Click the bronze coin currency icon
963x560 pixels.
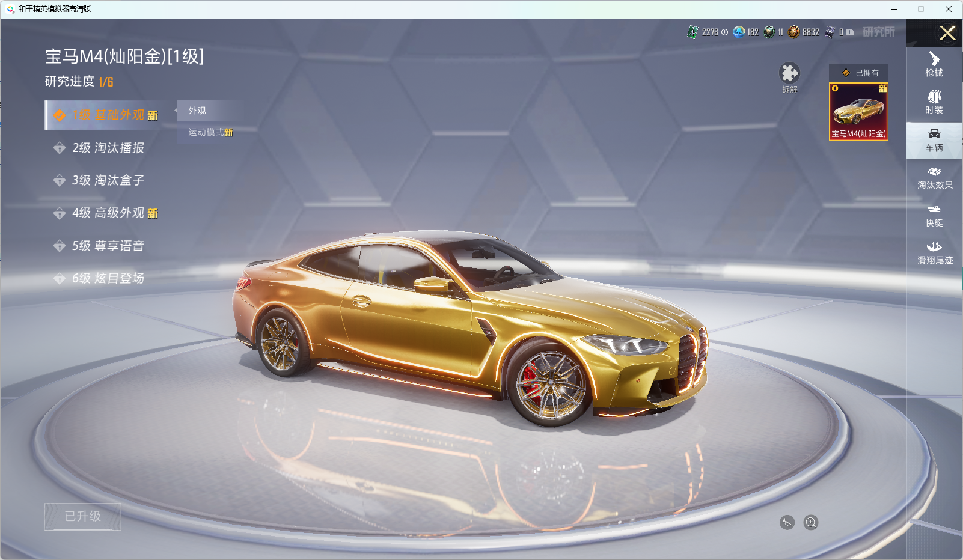pos(794,32)
